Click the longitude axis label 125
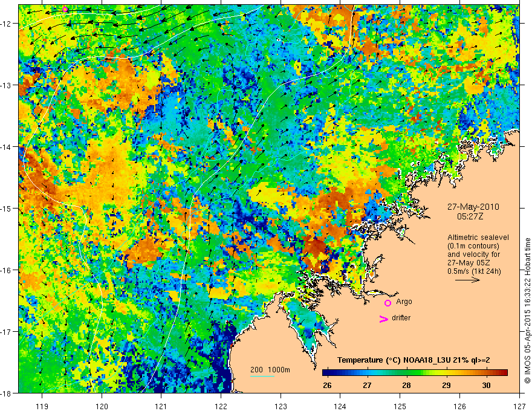Screen dimensions: 532x411 tap(400, 406)
